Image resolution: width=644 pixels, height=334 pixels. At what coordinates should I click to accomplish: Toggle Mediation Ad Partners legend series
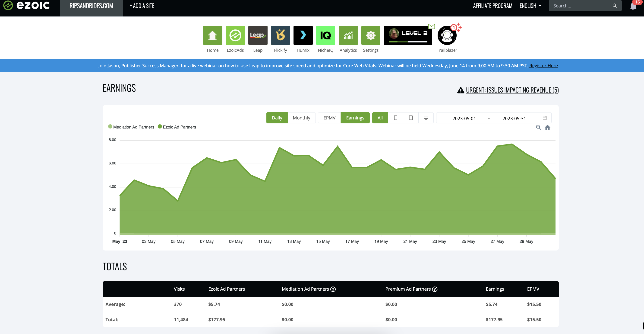point(131,127)
